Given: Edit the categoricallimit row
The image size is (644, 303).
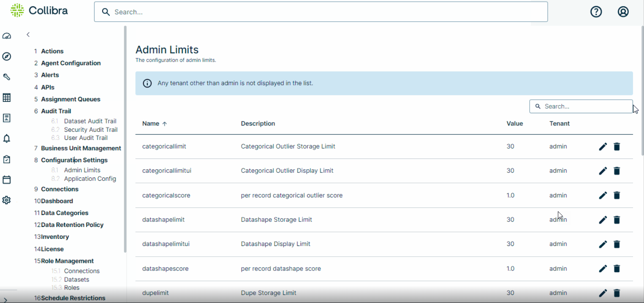Looking at the screenshot, I should pos(603,147).
